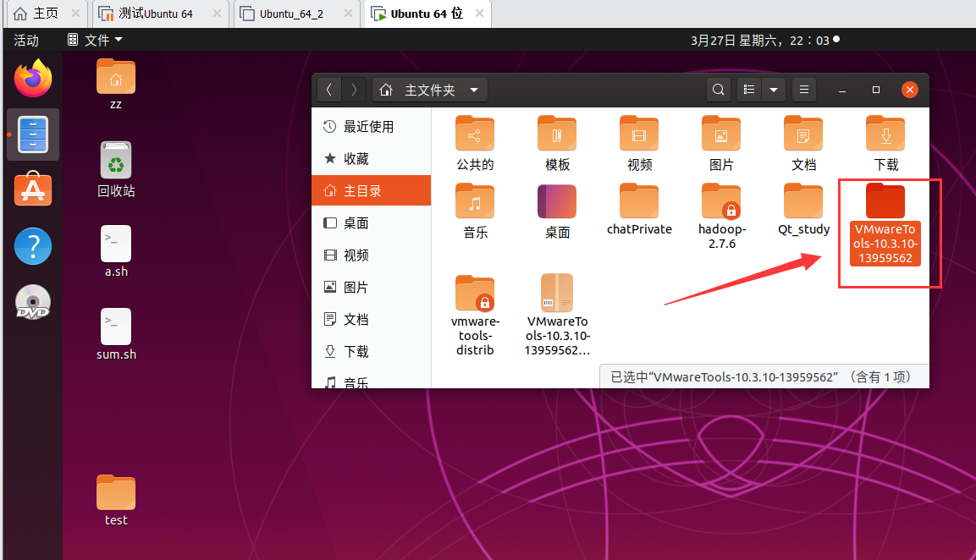Select the 文档 folder icon in grid
The width and height of the screenshot is (976, 560).
click(803, 144)
